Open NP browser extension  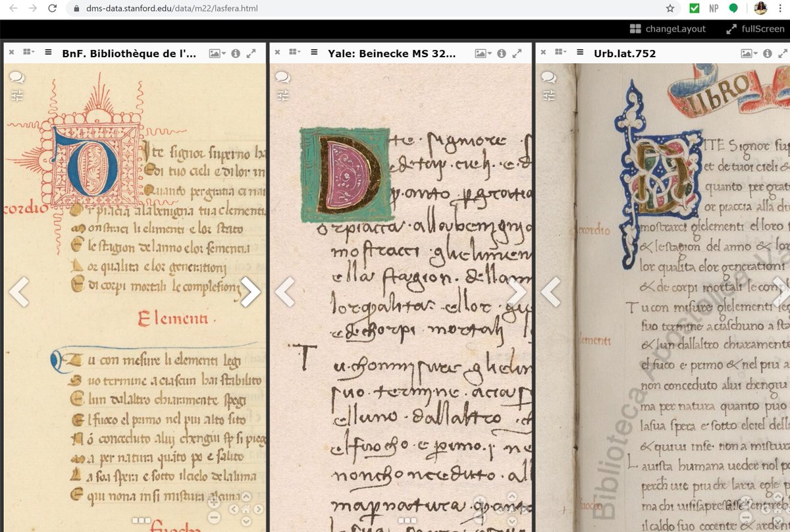(714, 9)
